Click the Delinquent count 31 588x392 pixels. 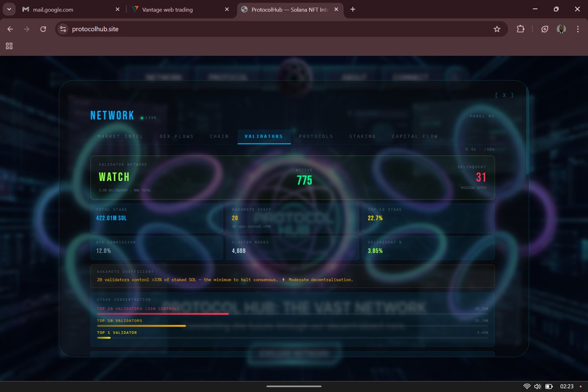pos(481,177)
